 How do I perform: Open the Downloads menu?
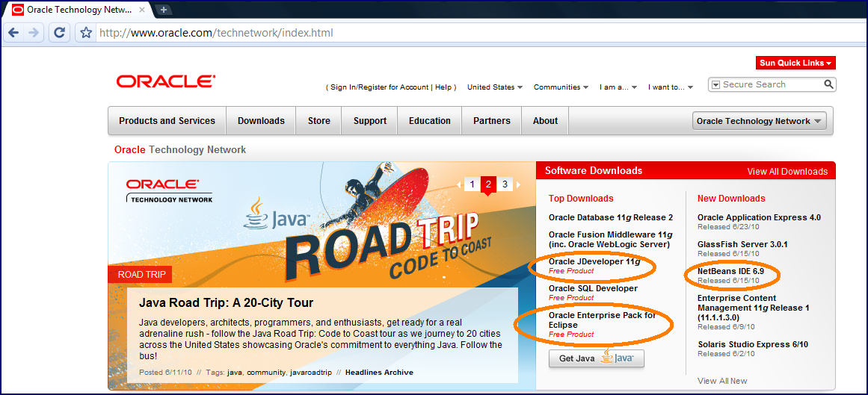261,121
